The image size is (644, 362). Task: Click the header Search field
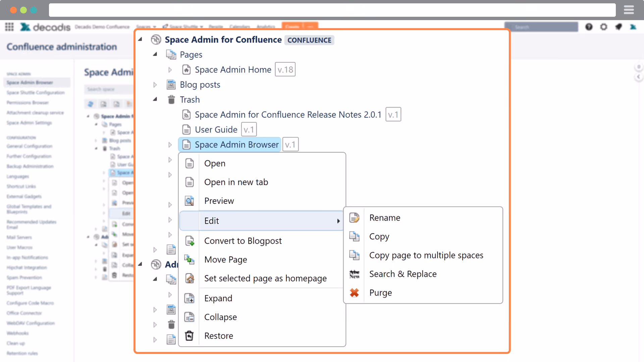pos(541,27)
